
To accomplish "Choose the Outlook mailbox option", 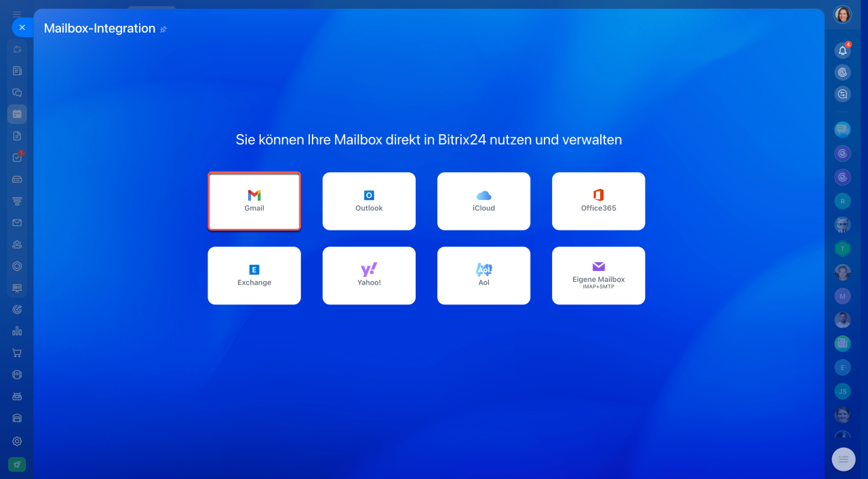I will pyautogui.click(x=369, y=201).
